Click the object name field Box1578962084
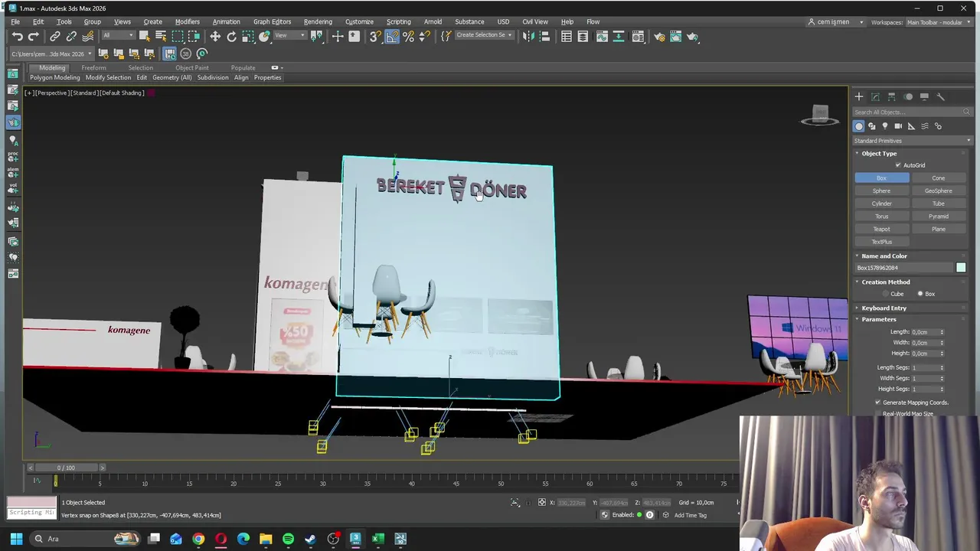The height and width of the screenshot is (551, 980). point(903,268)
